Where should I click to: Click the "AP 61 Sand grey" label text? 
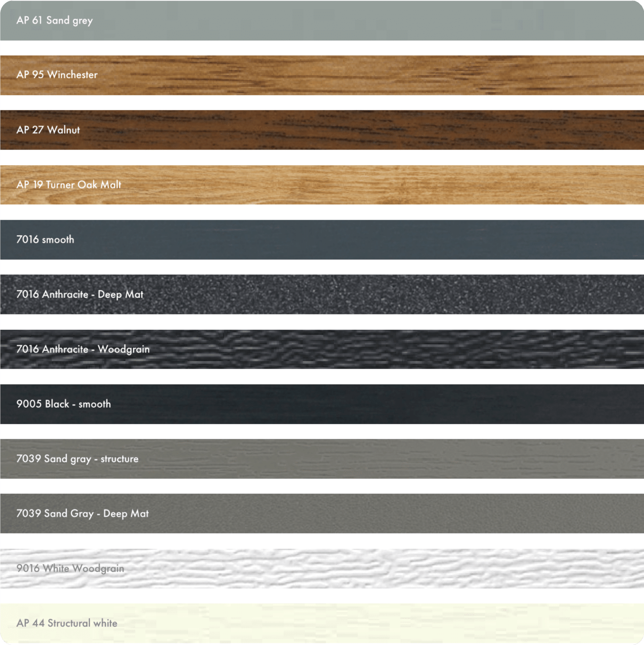pyautogui.click(x=54, y=20)
